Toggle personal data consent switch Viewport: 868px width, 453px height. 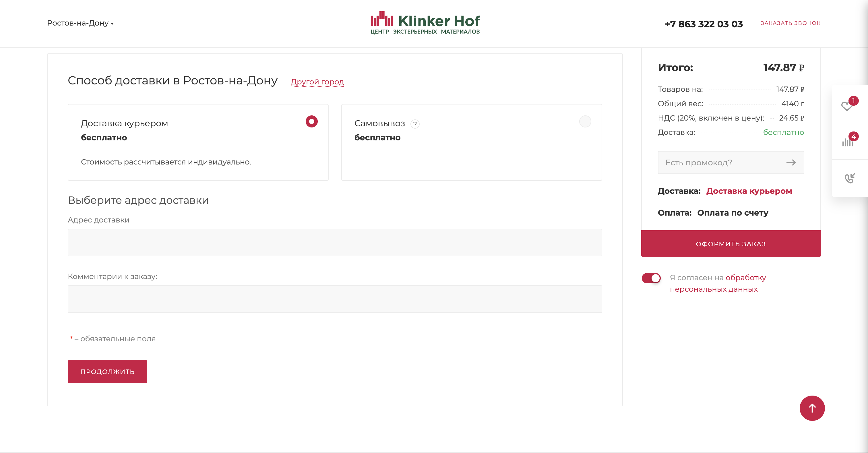tap(651, 278)
